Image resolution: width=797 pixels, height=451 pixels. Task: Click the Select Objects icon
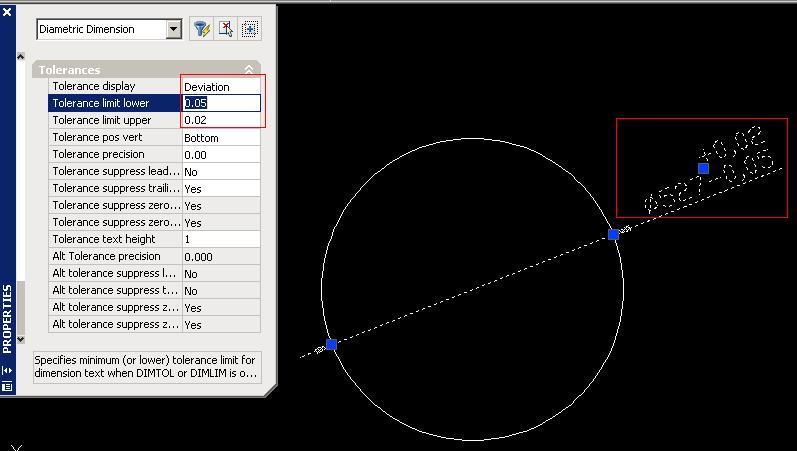click(225, 29)
